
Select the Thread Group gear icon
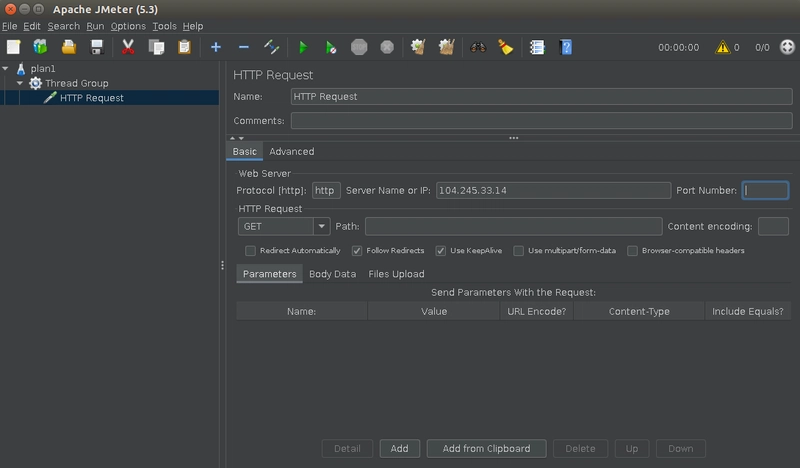tap(35, 83)
